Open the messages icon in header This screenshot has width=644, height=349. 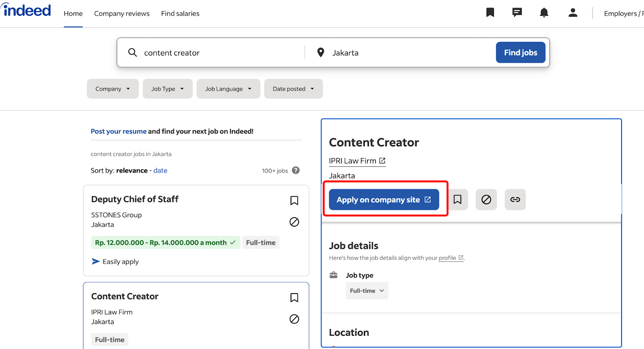point(517,13)
